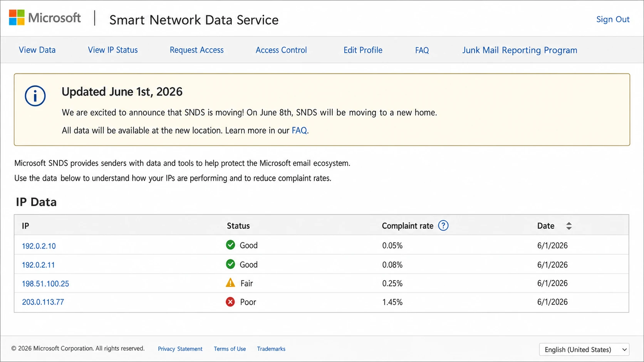
Task: Click the IP column header
Action: pos(25,226)
